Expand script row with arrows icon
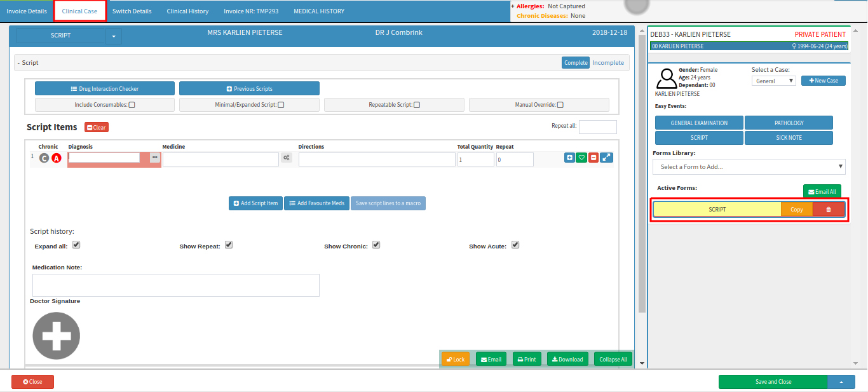Viewport: 868px width, 392px height. (x=607, y=158)
